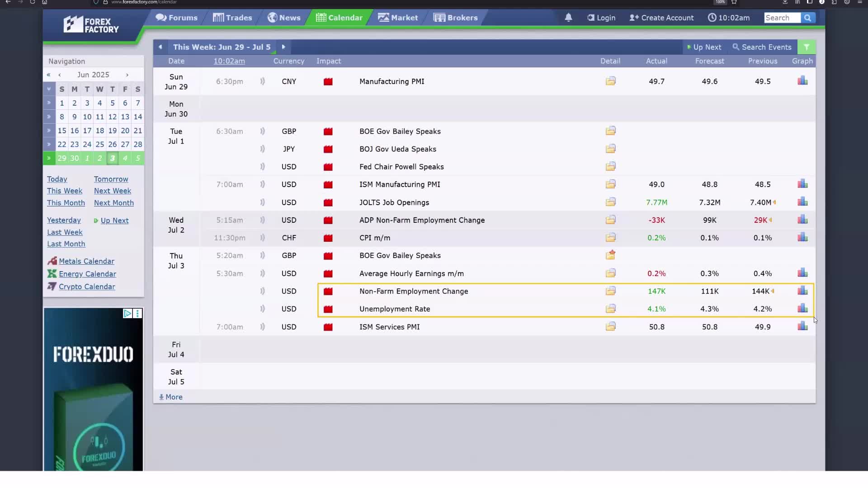Toggle sound alert for ADP Non-Farm Employment
Viewport: 868px width, 488px height.
(x=262, y=220)
